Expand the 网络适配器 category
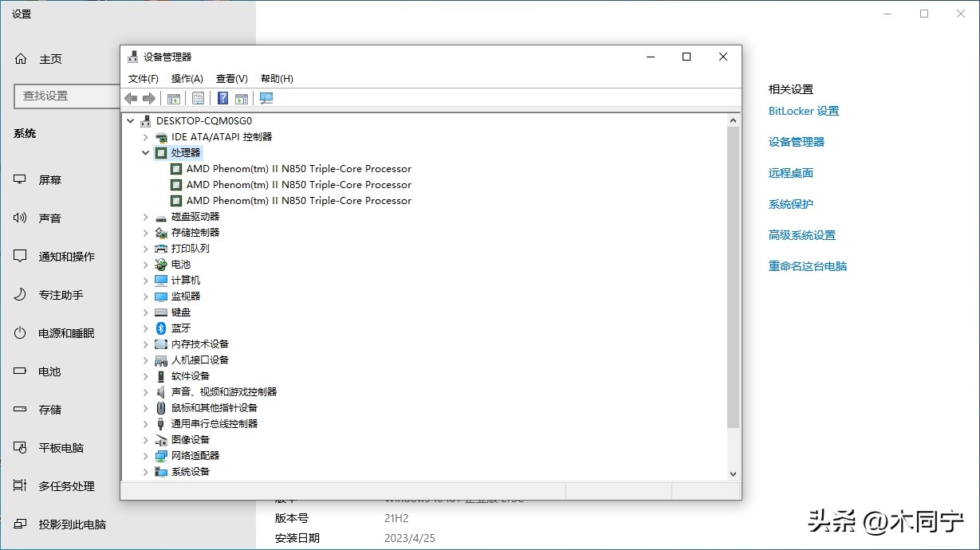This screenshot has width=980, height=550. coord(144,455)
